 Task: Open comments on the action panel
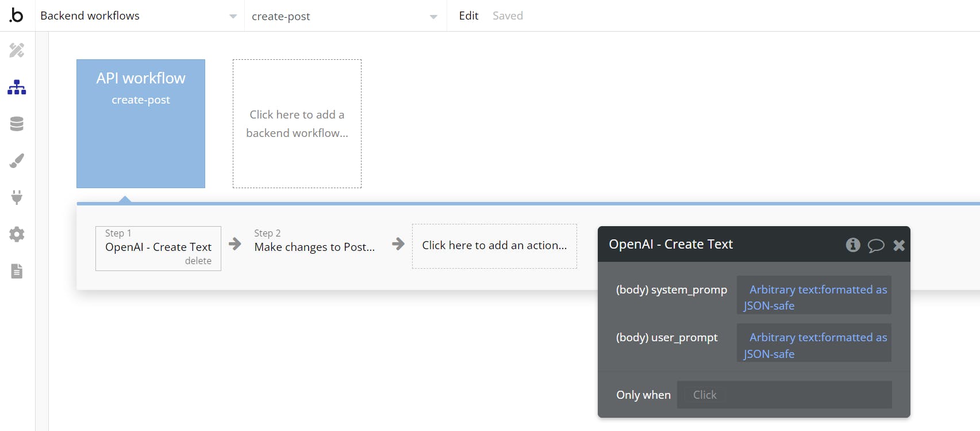coord(876,246)
